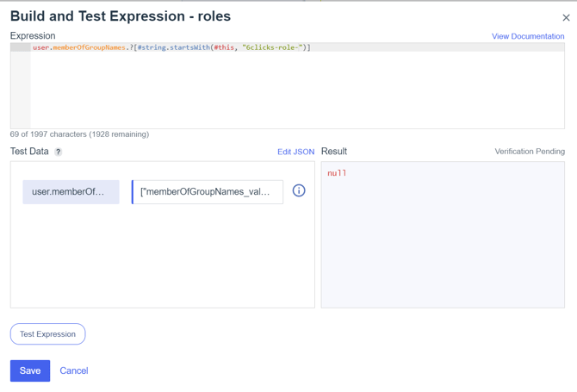Click the null value in Result pane
Viewport: 577px width, 392px height.
[x=337, y=173]
